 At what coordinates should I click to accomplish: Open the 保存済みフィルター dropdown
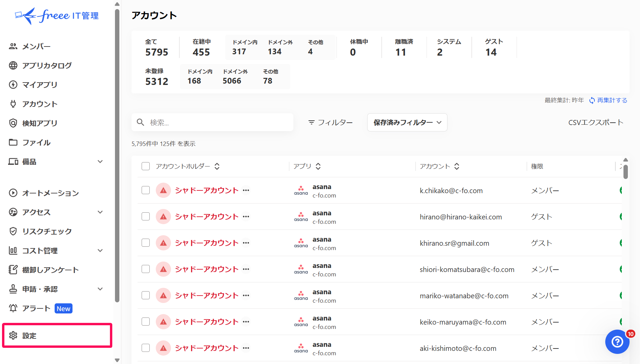point(407,122)
